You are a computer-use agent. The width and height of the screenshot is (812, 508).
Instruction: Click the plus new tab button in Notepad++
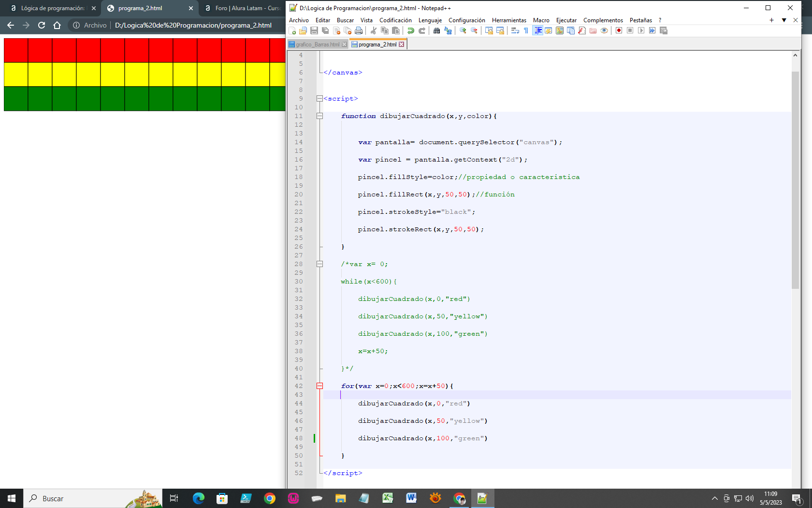coord(771,20)
